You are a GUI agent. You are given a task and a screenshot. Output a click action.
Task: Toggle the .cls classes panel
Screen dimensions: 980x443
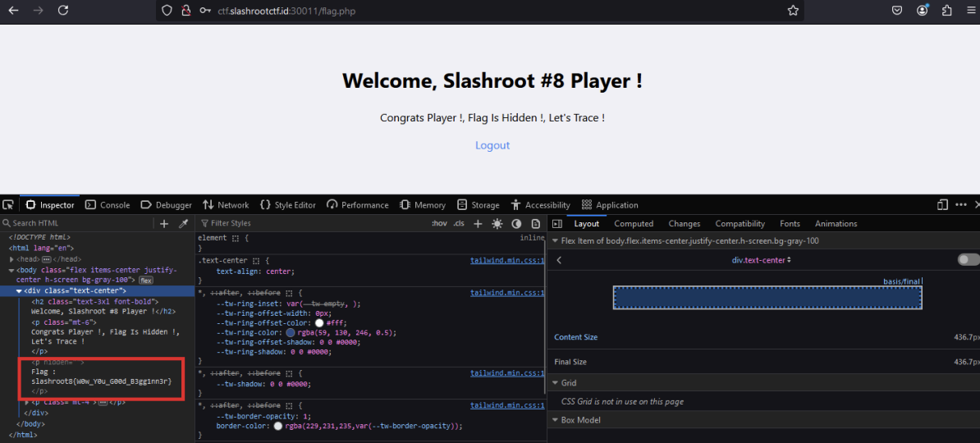[459, 224]
